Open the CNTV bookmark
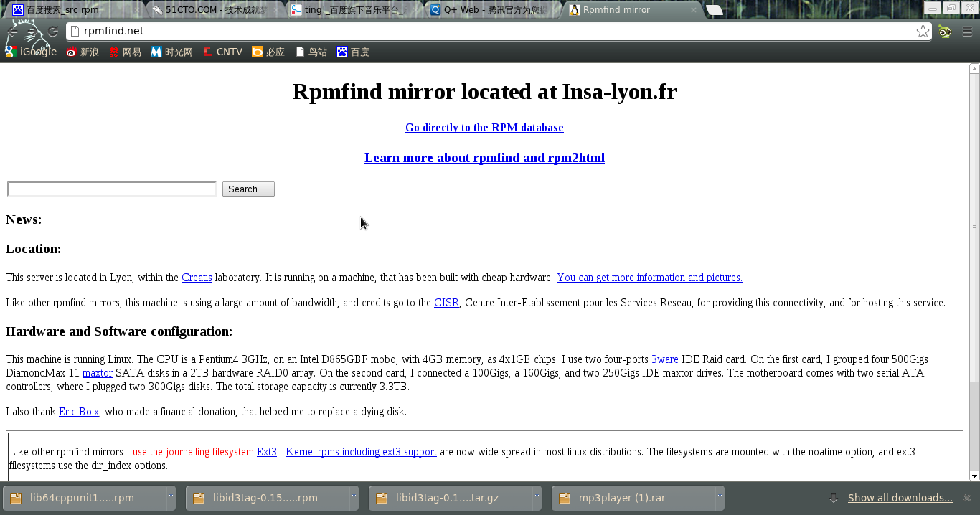 click(222, 52)
